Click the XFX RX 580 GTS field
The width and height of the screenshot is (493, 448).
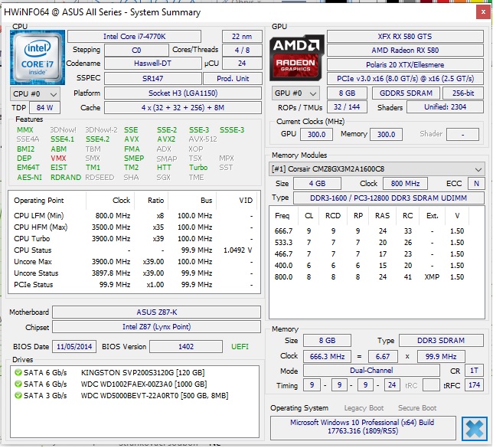click(x=405, y=37)
